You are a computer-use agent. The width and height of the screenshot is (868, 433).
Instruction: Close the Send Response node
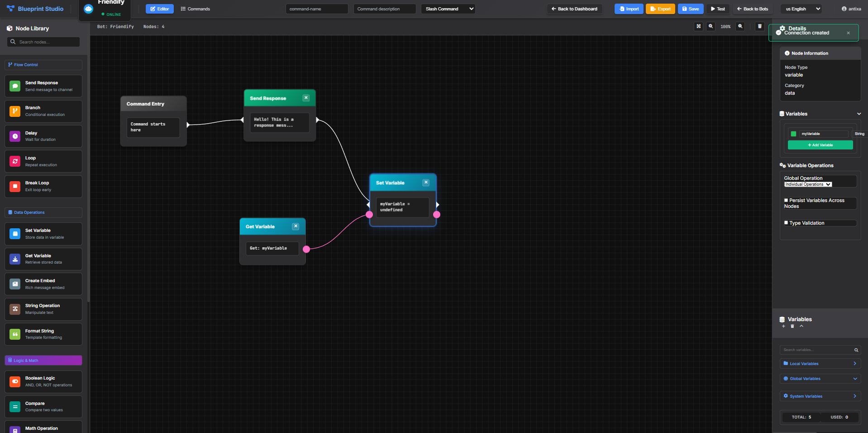(306, 98)
